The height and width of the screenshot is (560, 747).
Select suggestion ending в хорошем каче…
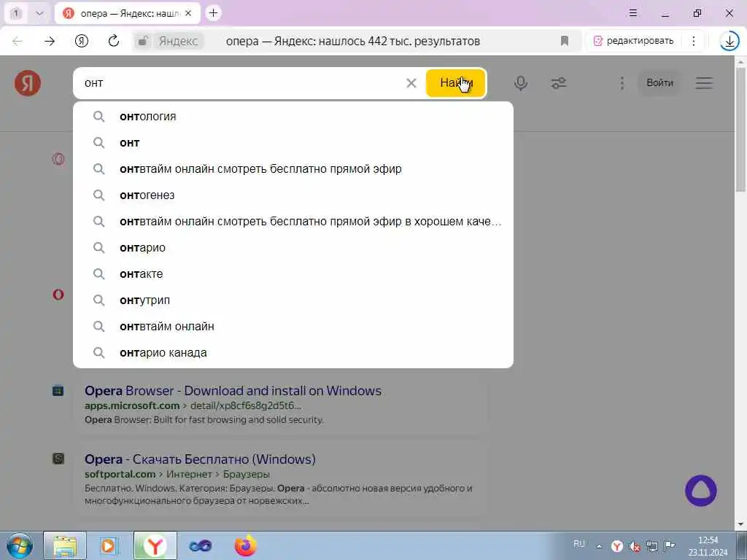point(293,222)
